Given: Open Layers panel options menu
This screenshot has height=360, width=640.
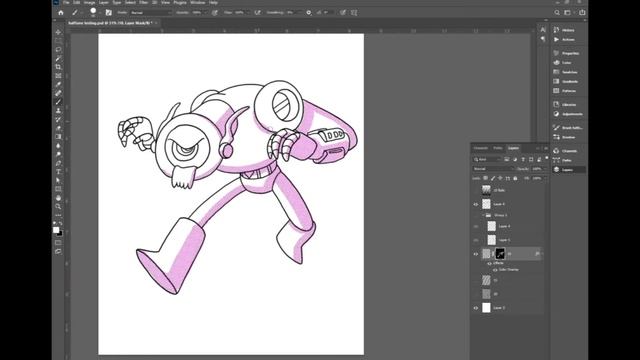Looking at the screenshot, I should pos(546,148).
